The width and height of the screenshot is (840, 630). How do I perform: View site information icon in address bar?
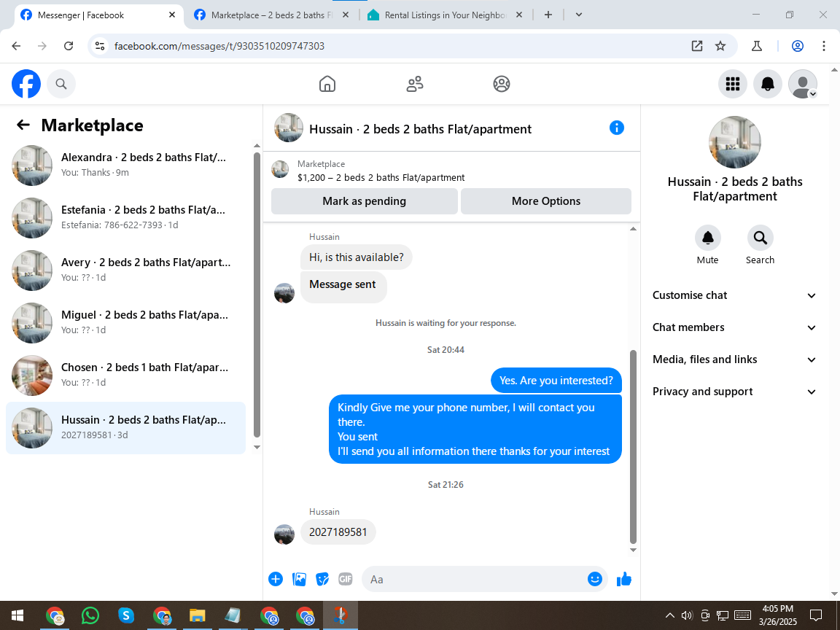tap(100, 46)
